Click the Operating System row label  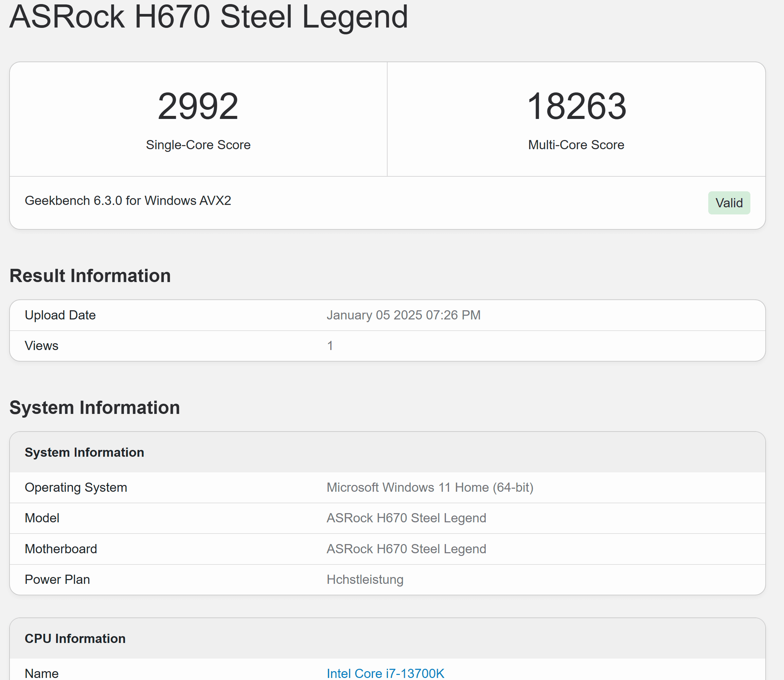[x=76, y=487]
